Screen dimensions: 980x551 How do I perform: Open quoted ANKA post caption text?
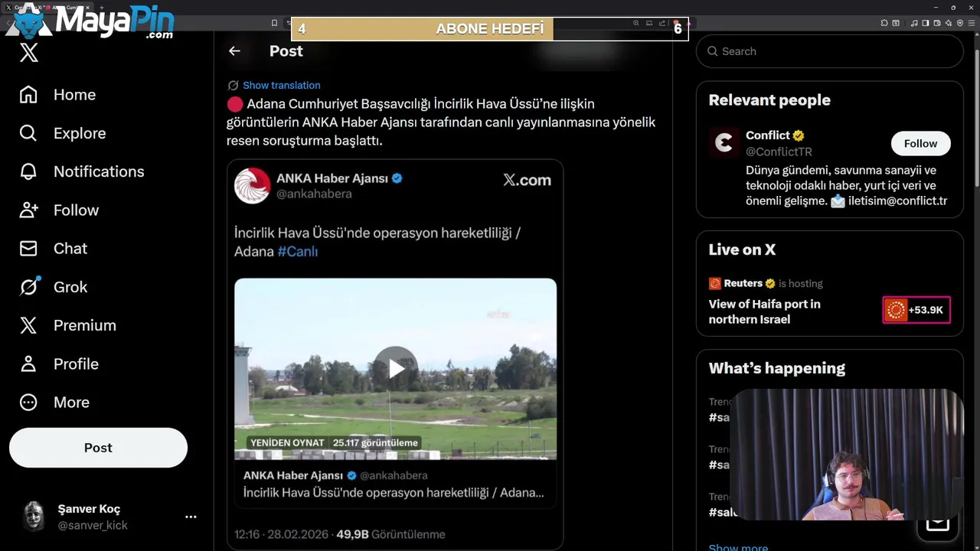394,493
